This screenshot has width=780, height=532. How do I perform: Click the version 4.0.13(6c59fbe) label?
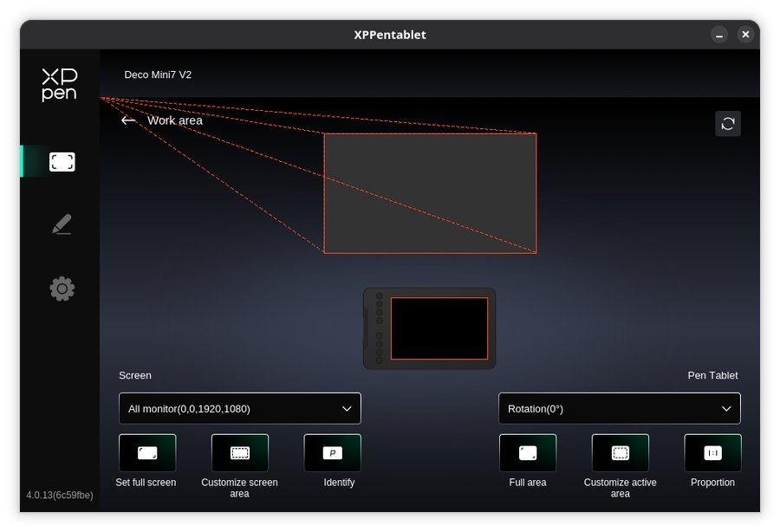coord(60,496)
